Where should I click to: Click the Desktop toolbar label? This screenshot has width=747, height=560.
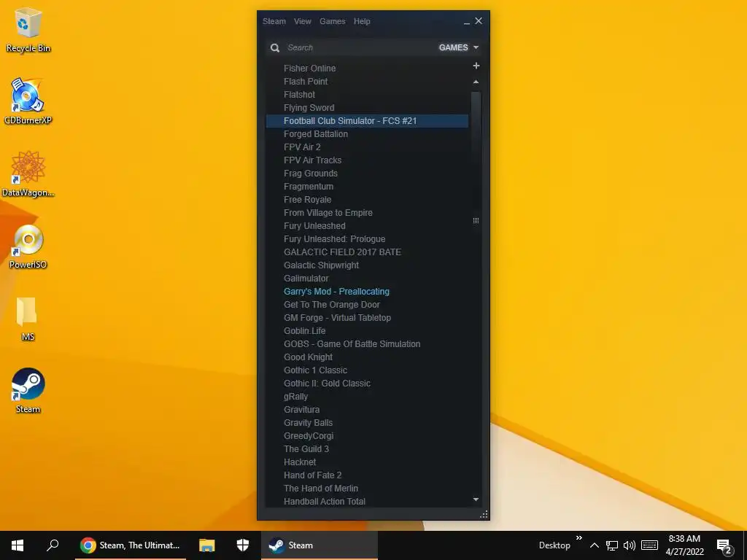tap(554, 545)
